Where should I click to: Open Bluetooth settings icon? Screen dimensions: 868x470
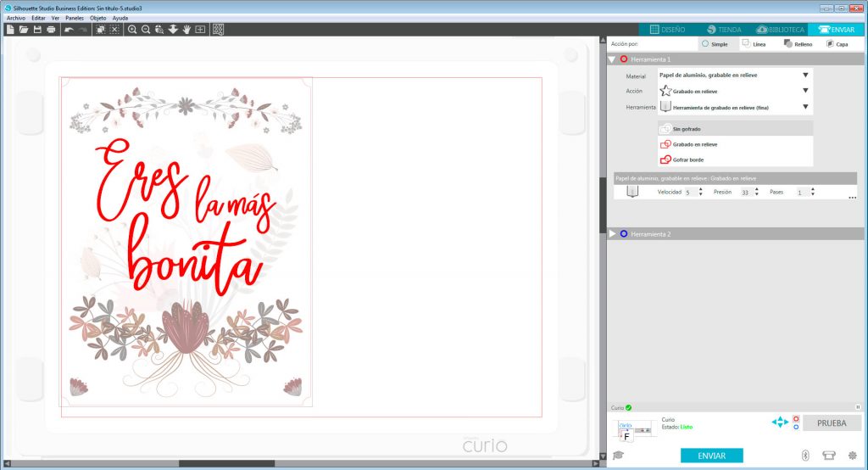(x=805, y=456)
